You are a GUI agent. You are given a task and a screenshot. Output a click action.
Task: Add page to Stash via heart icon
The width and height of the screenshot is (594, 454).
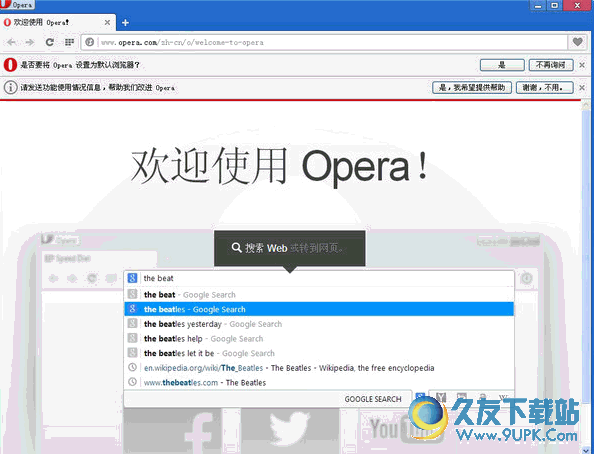click(x=577, y=42)
